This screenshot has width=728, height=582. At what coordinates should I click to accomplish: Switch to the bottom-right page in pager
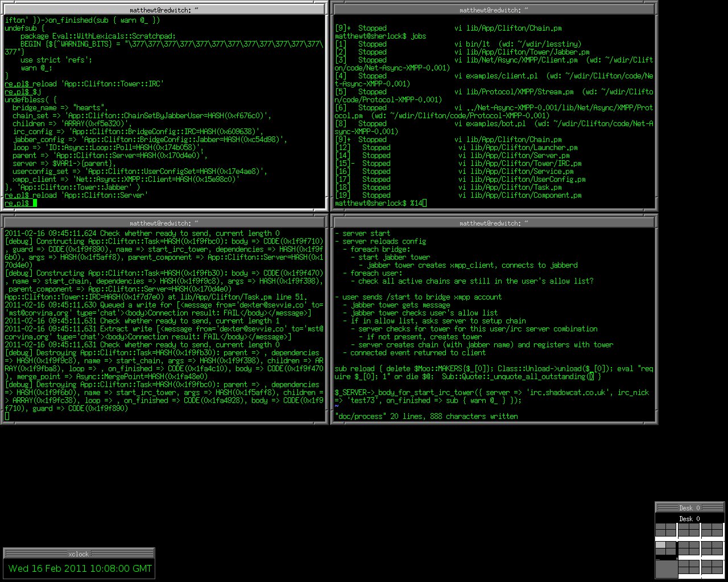tap(712, 567)
